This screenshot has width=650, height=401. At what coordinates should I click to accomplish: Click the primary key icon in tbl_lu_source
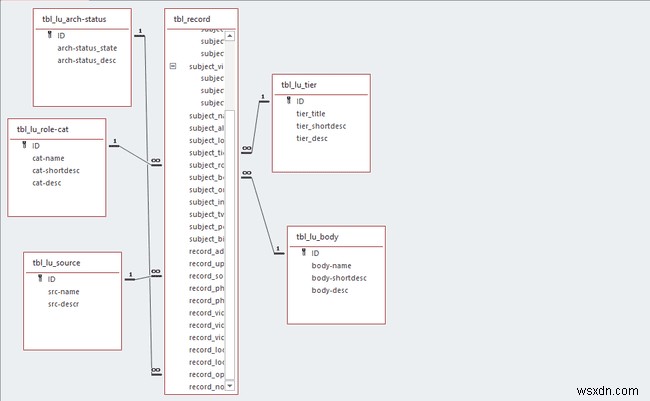[40, 278]
